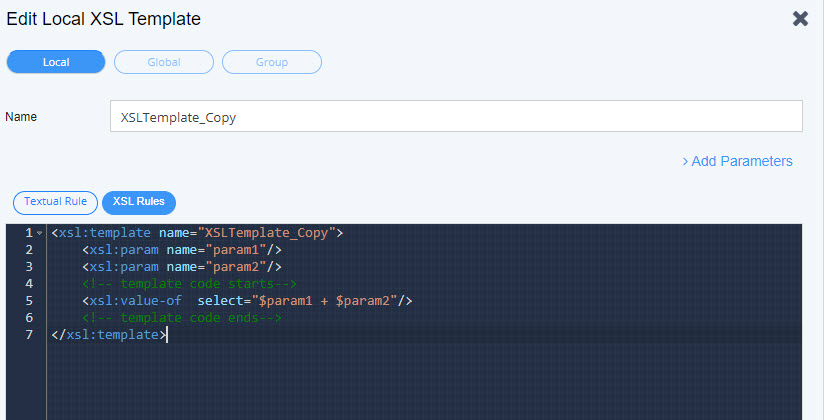Select the Local scope option
This screenshot has height=420, width=824.
pyautogui.click(x=56, y=62)
